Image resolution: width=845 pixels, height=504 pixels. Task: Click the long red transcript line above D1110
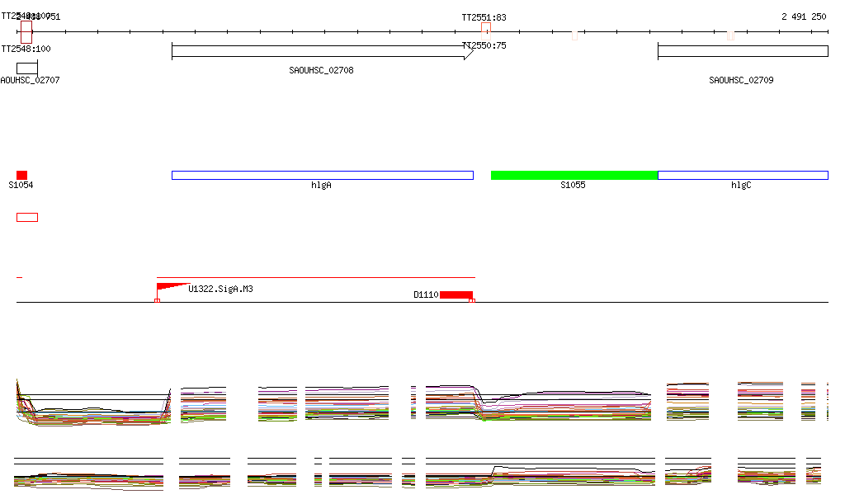(316, 277)
